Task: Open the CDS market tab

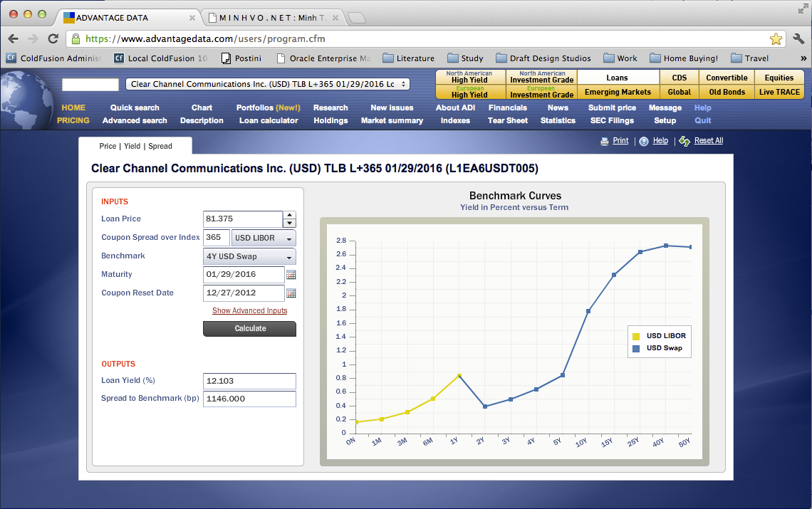Action: coord(679,78)
